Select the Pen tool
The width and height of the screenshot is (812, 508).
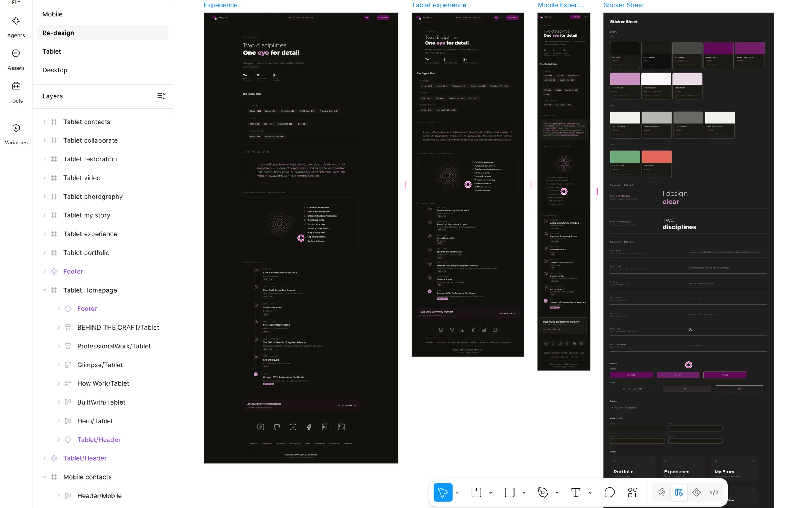[543, 492]
